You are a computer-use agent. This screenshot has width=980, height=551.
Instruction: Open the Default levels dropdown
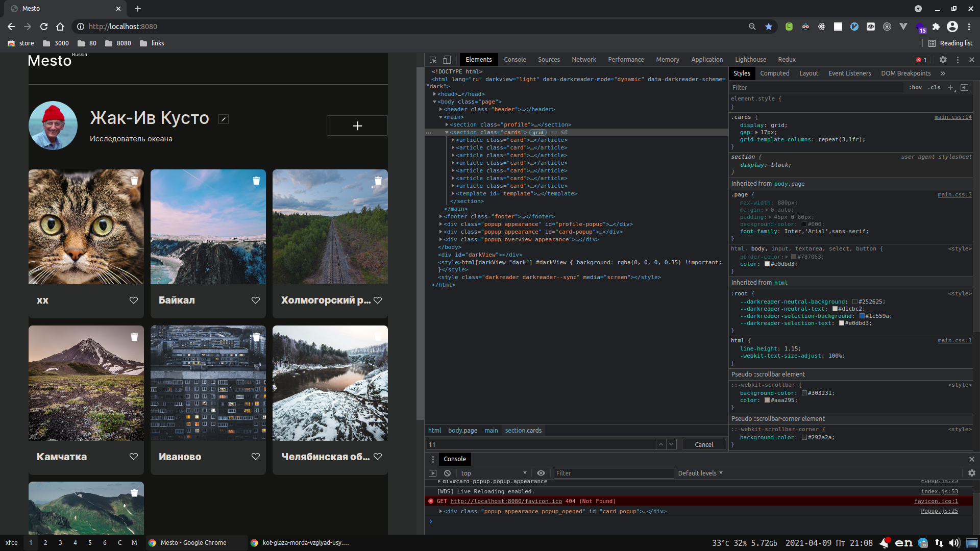pos(700,473)
